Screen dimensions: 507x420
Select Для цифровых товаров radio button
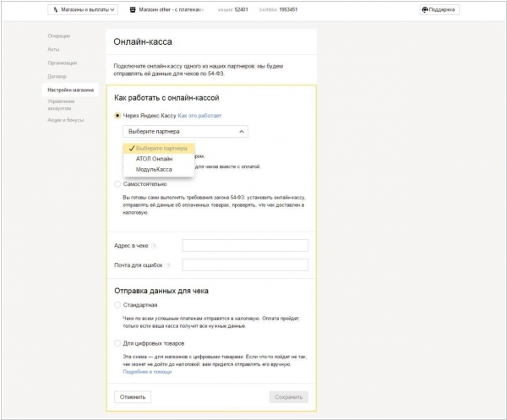[117, 343]
